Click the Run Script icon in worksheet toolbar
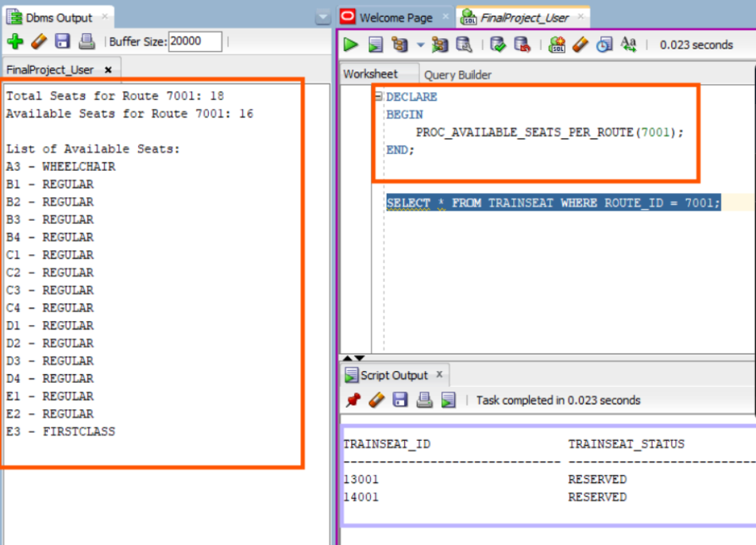Image resolution: width=756 pixels, height=545 pixels. [x=376, y=44]
